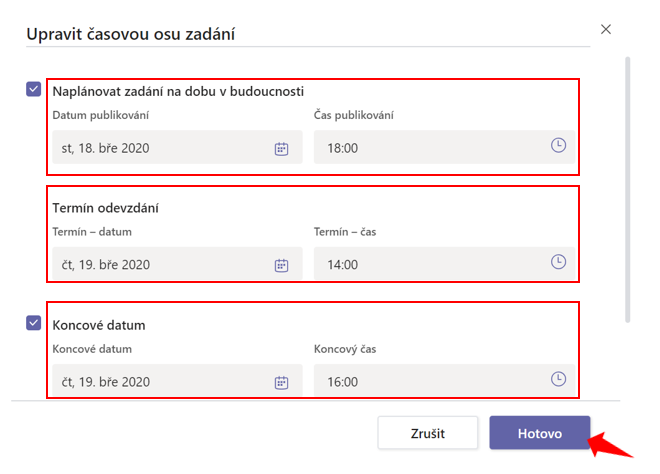
Task: Uncheck Naplánovat zadání na dobu v budoucnosti
Action: (34, 89)
